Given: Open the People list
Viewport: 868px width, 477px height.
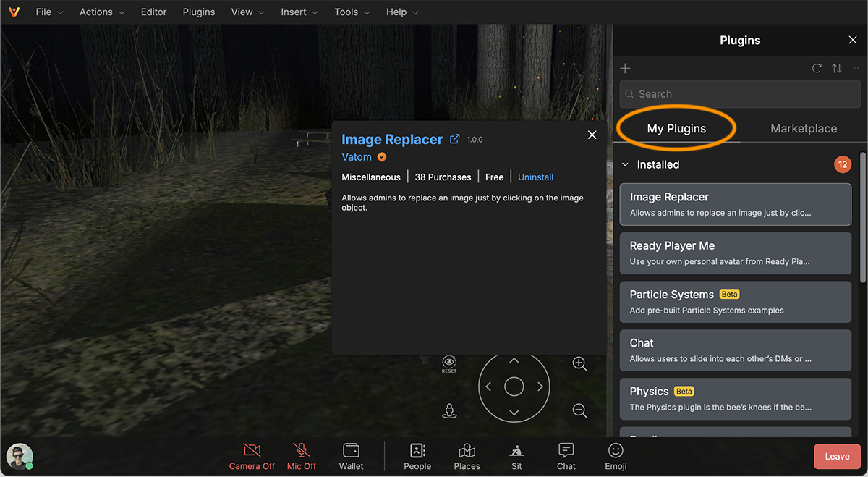Looking at the screenshot, I should (417, 457).
